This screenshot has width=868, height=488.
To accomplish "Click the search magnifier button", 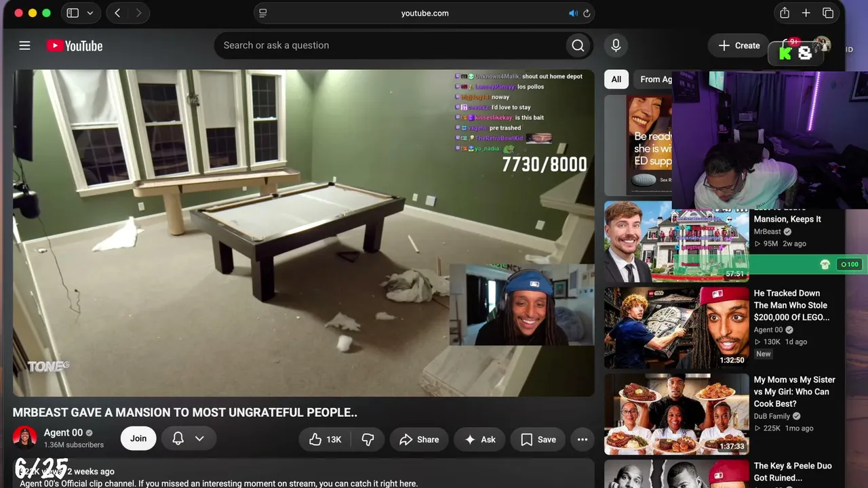I will [578, 45].
